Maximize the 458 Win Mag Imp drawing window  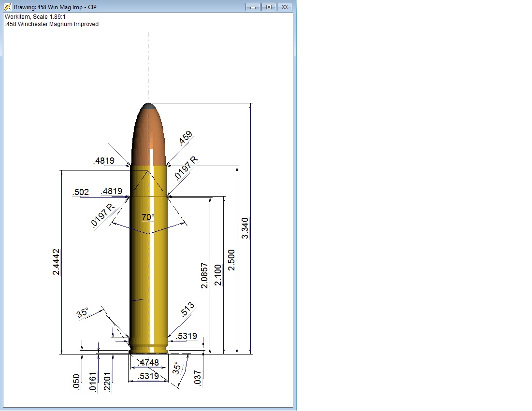(269, 7)
